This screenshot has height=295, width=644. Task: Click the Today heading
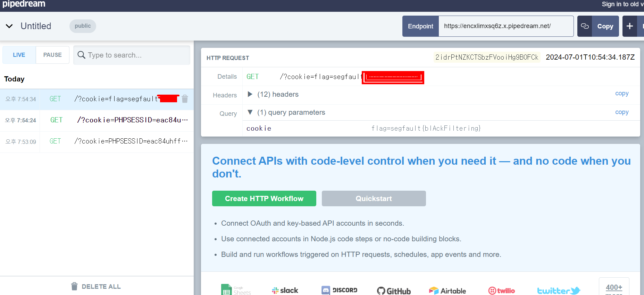coord(14,79)
